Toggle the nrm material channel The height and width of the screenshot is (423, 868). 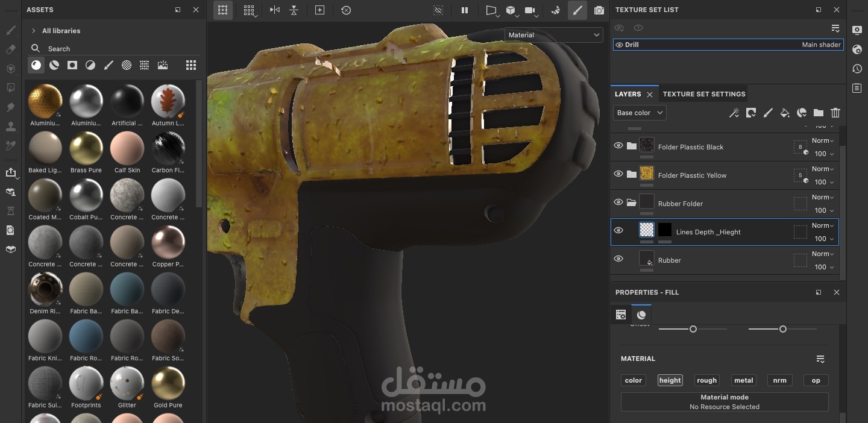pos(780,380)
